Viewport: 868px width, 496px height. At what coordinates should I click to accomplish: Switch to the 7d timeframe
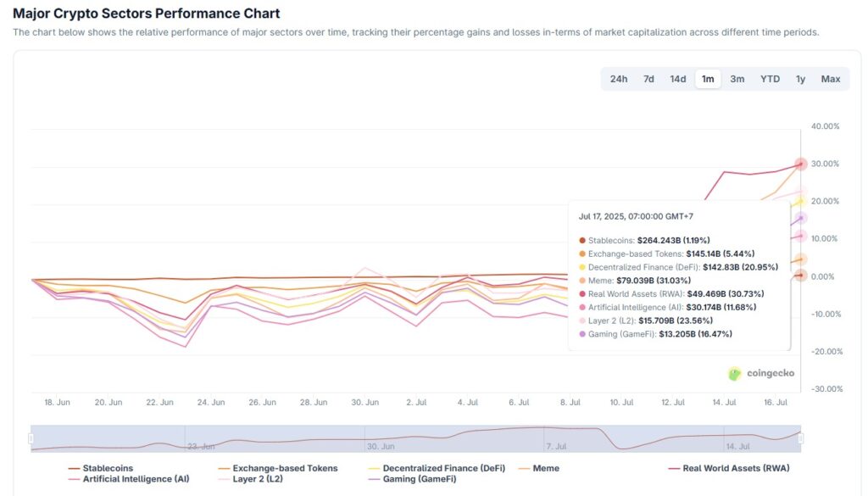pyautogui.click(x=648, y=78)
